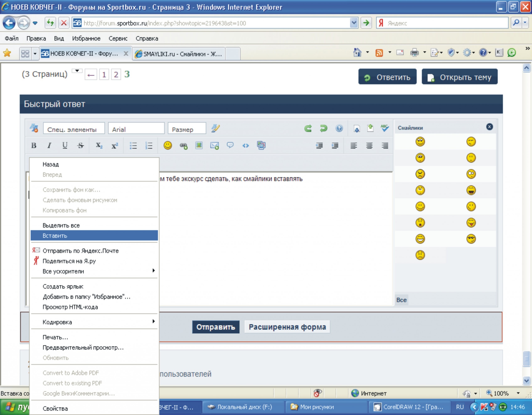Image resolution: width=532 pixels, height=415 pixels.
Task: Close the Смайлики smiley panel
Action: pos(489,127)
